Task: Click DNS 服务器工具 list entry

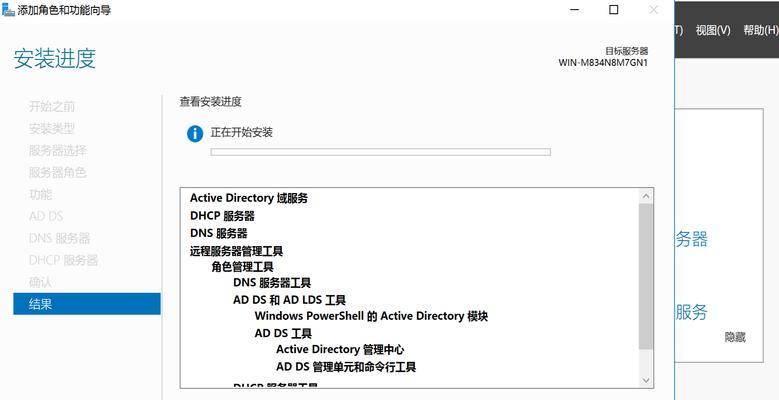Action: (272, 283)
